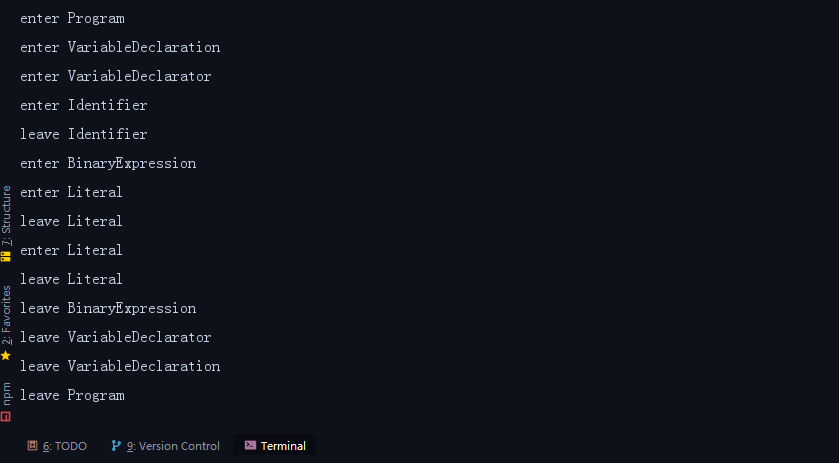Click the yellow Structure panel icon
Viewport: 839px width, 463px height.
6,256
